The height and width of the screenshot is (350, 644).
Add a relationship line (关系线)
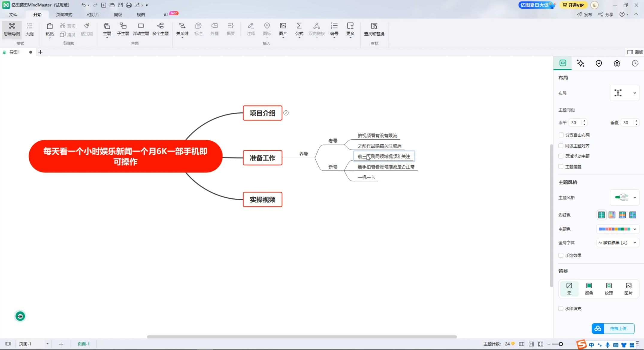[182, 29]
